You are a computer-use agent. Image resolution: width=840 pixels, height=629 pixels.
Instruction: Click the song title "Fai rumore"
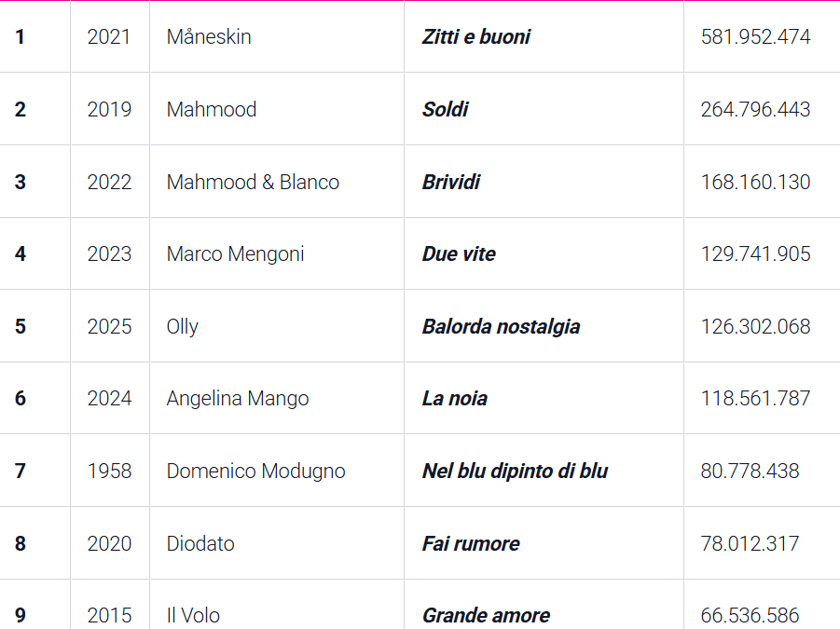(471, 544)
